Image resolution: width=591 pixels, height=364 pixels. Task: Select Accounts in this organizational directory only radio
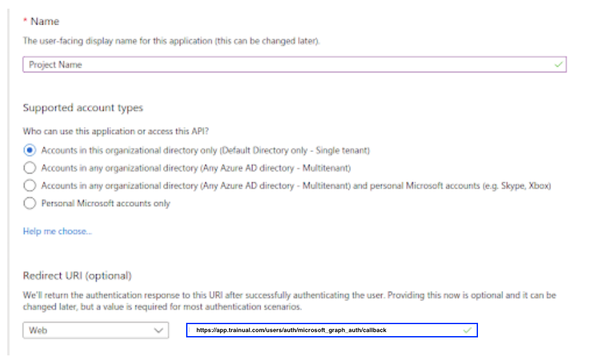(x=29, y=150)
